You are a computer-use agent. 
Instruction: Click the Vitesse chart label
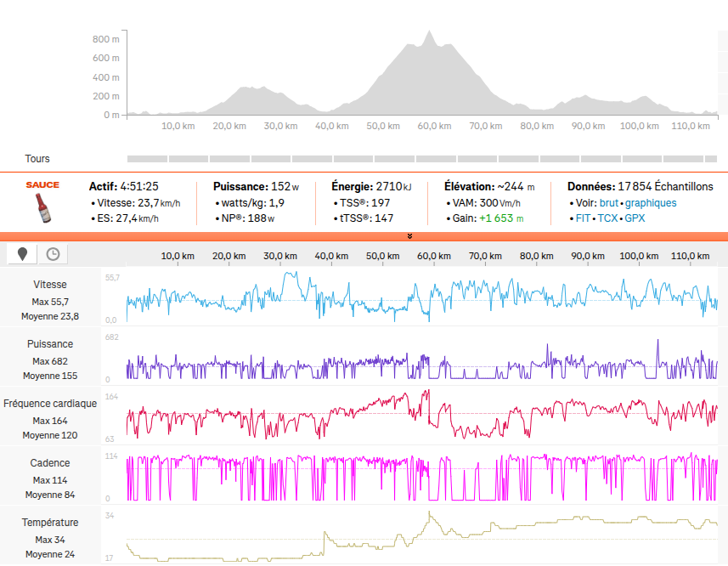[50, 285]
